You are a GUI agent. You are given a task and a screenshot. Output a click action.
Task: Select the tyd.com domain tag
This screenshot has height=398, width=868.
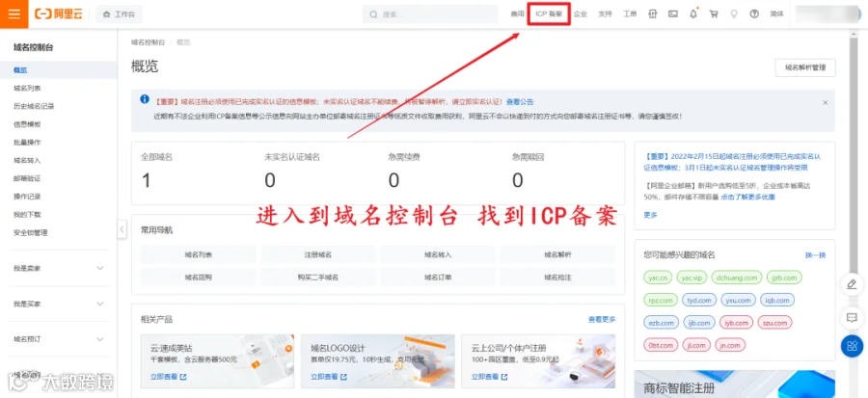[699, 300]
